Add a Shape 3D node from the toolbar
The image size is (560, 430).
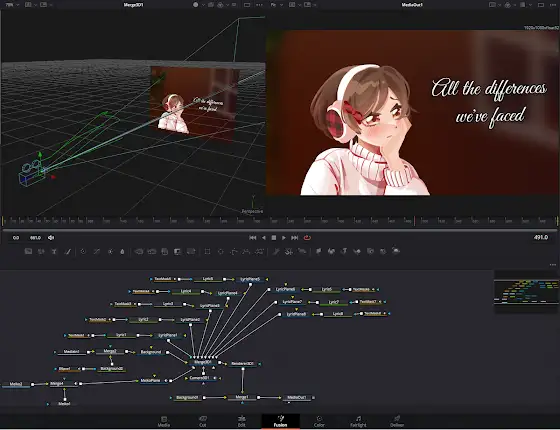(x=331, y=251)
